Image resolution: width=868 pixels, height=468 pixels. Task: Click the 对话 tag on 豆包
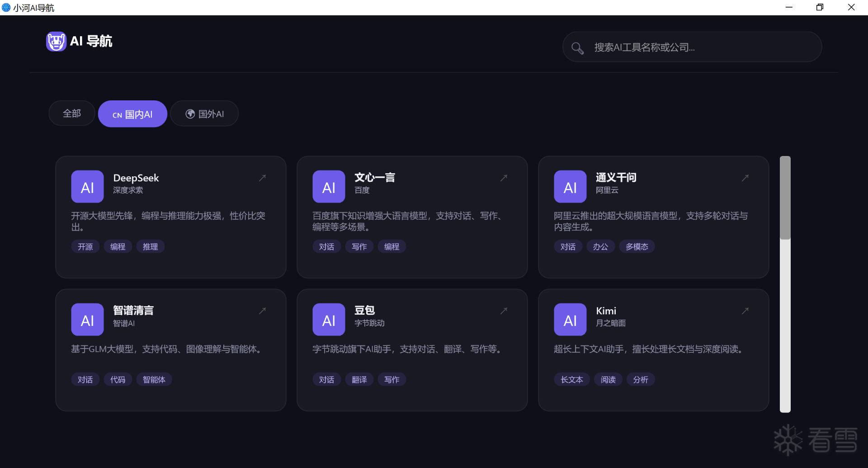327,379
